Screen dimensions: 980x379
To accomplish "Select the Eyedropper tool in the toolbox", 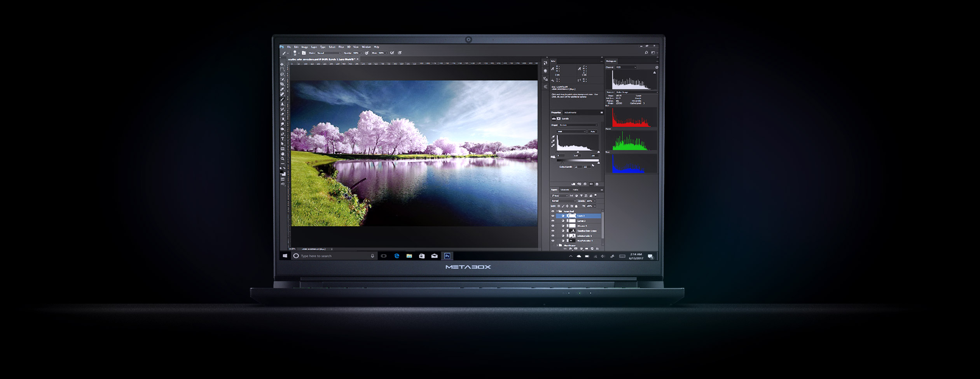I will tap(282, 89).
